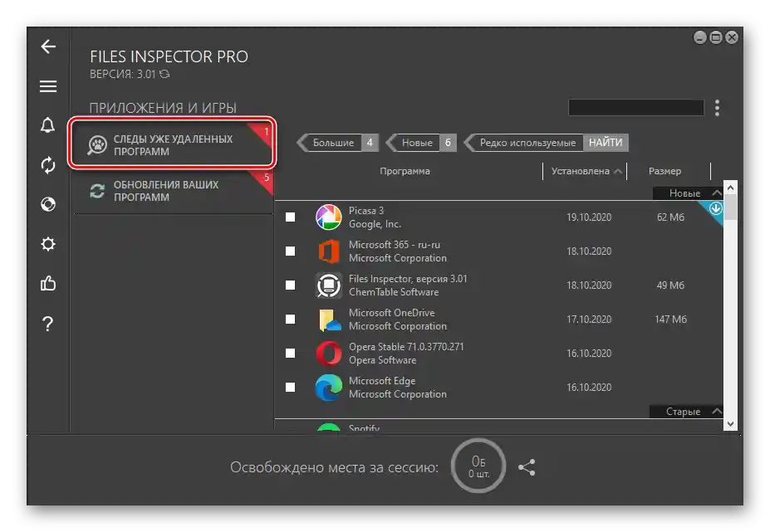Open Следы уже удаленных программ section
The image size is (770, 532).
(173, 144)
